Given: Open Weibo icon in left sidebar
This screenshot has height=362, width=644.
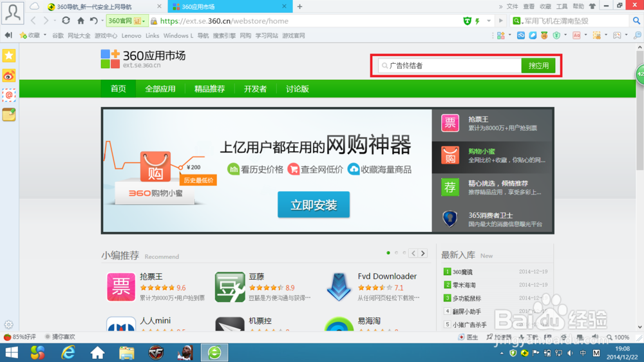Looking at the screenshot, I should click(9, 75).
